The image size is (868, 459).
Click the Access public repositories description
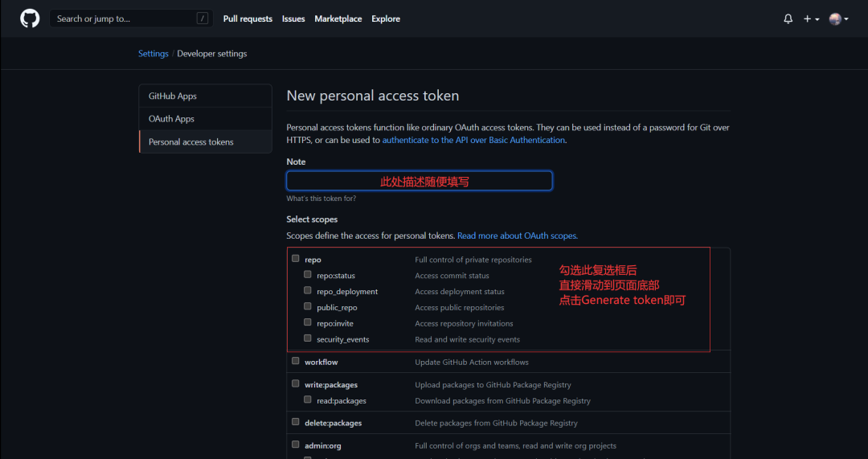460,308
